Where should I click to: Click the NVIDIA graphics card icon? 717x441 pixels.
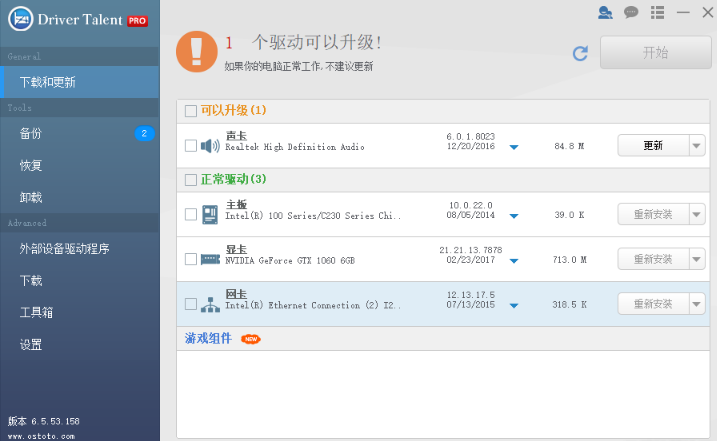(210, 259)
